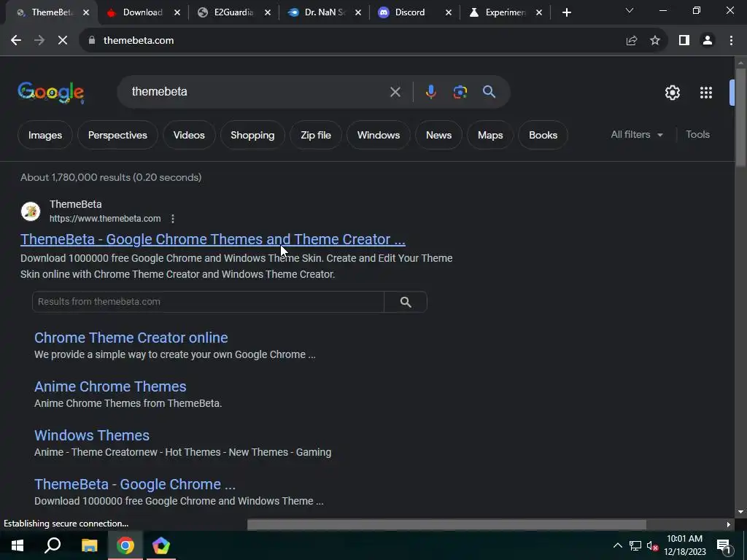The width and height of the screenshot is (747, 560).
Task: Click the address bar showing themebeta.com
Action: [352, 41]
